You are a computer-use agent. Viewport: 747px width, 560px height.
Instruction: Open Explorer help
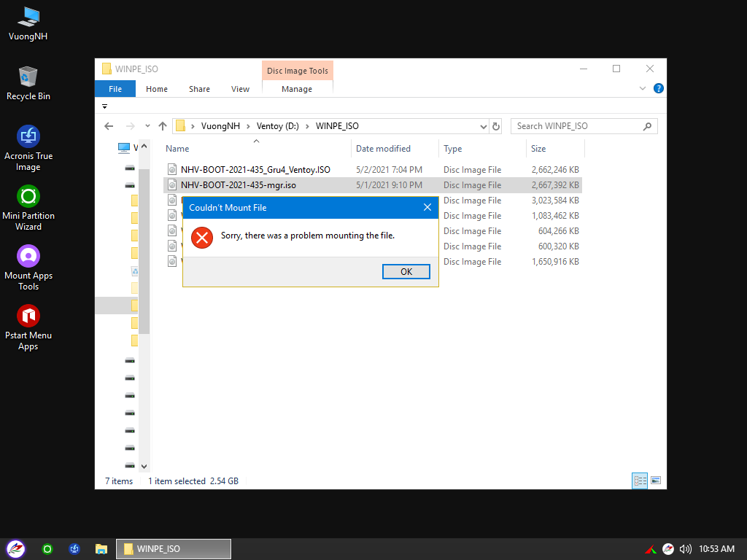(x=659, y=88)
